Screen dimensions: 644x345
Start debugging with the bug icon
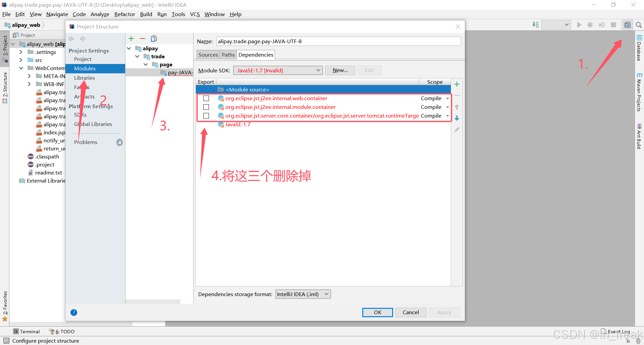click(x=591, y=25)
